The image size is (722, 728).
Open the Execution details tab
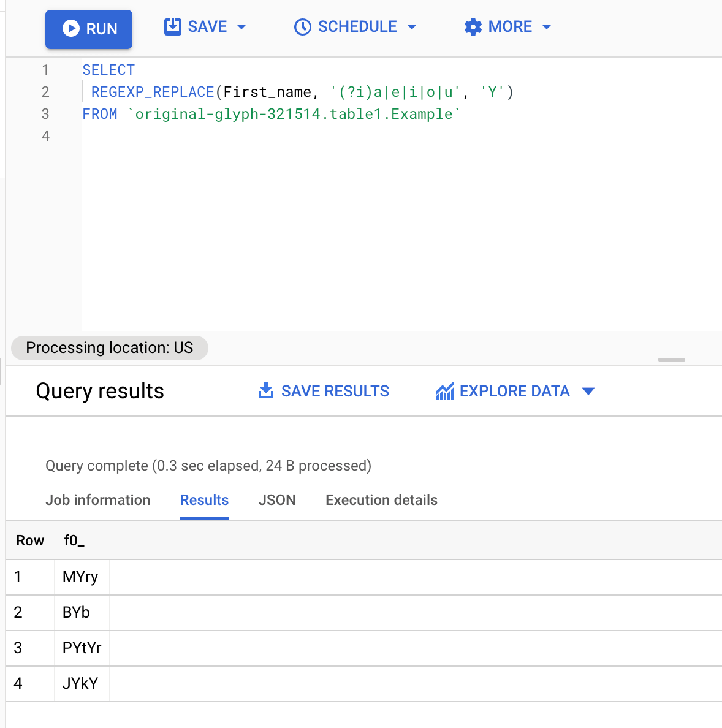(x=381, y=500)
